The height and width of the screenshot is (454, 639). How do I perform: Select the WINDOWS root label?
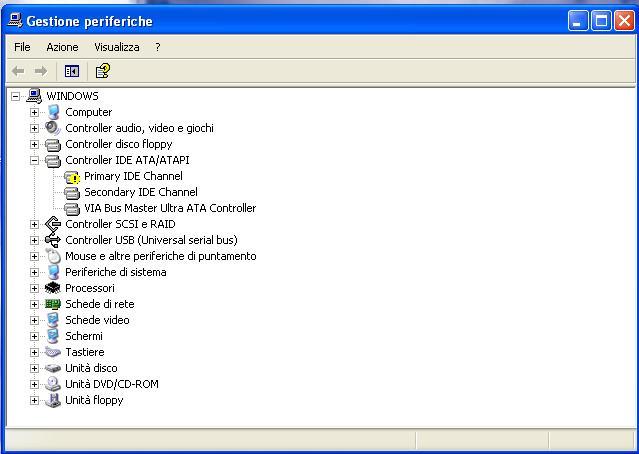pyautogui.click(x=73, y=96)
